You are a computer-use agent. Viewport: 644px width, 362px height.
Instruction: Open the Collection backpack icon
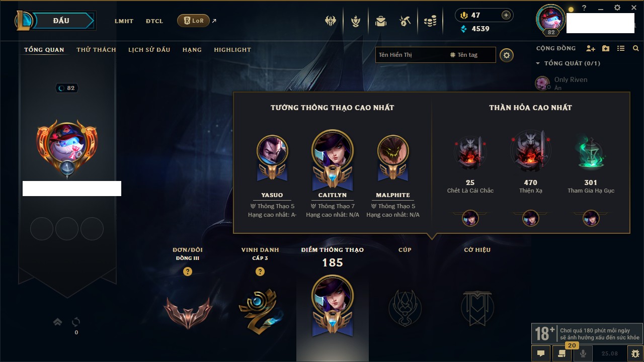point(381,21)
